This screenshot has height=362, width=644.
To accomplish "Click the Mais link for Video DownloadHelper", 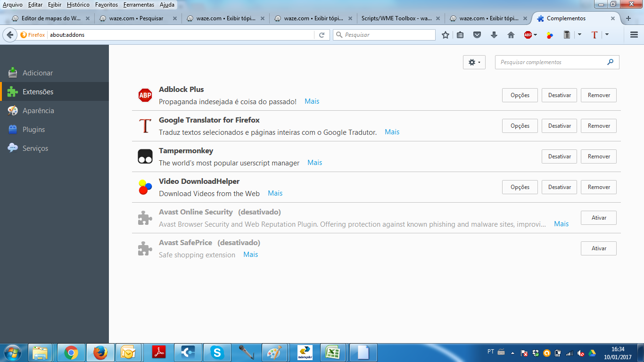I will 275,193.
